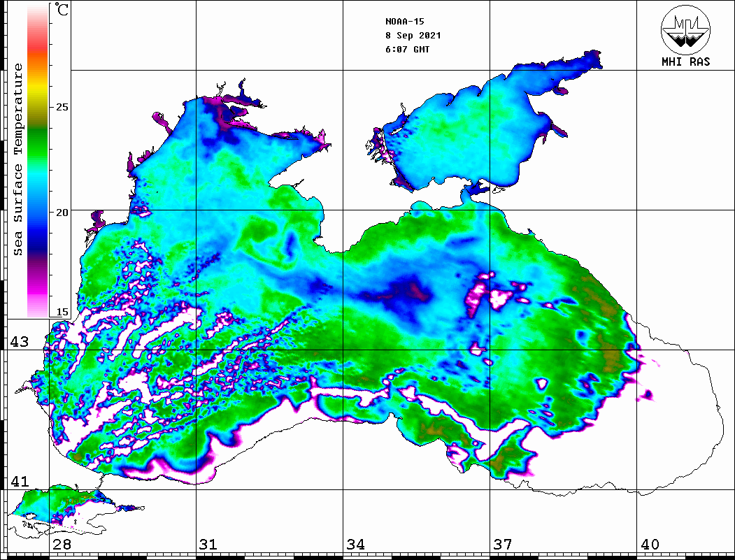The height and width of the screenshot is (560, 735).
Task: Click the "NOAA-15" satellite name
Action: tap(404, 22)
